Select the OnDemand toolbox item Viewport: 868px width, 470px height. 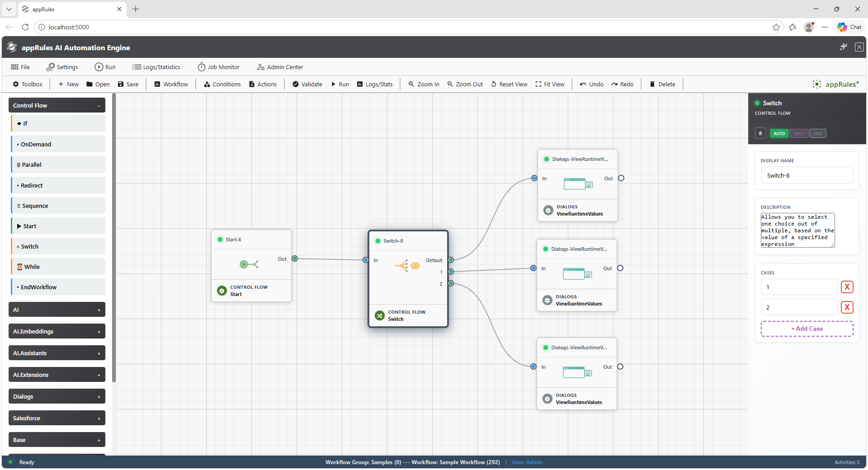(x=58, y=144)
